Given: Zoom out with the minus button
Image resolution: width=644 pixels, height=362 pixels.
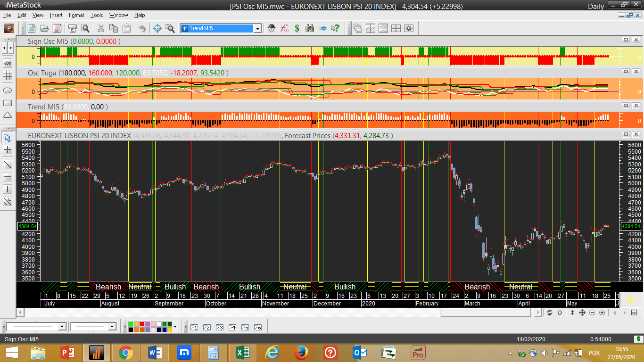Looking at the screenshot, I should (592, 313).
